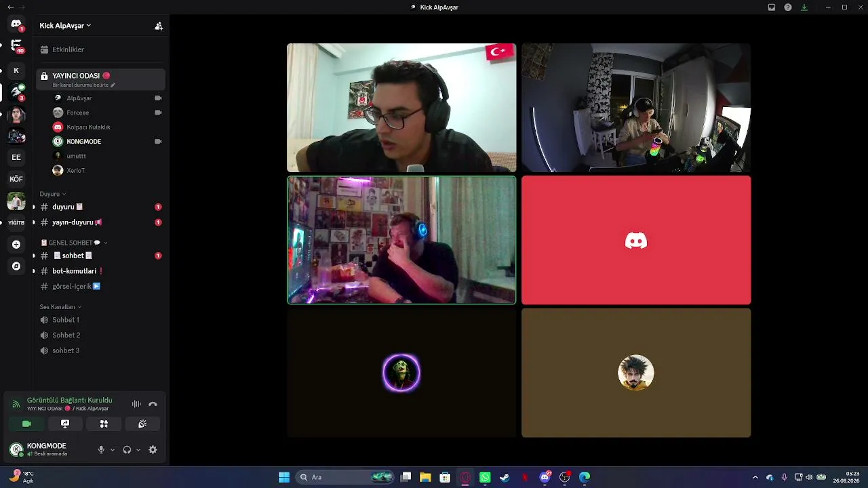Go back with the title bar back arrow

pos(10,7)
